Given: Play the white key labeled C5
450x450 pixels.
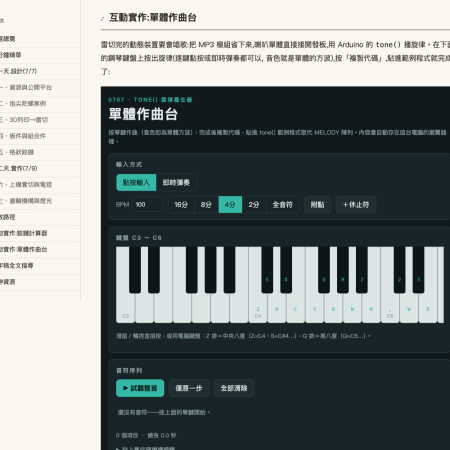Looking at the screenshot, I should (390, 308).
